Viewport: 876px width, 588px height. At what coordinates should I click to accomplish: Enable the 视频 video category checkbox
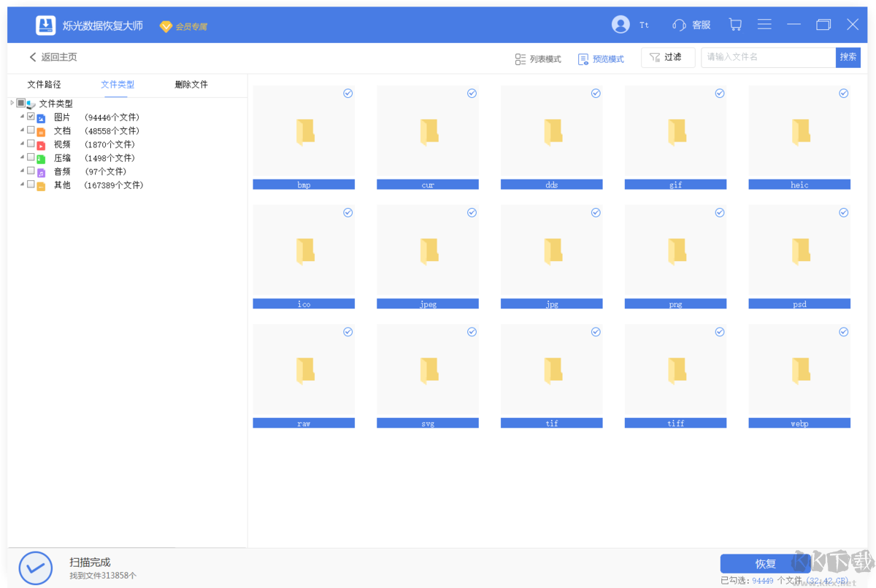(x=31, y=144)
